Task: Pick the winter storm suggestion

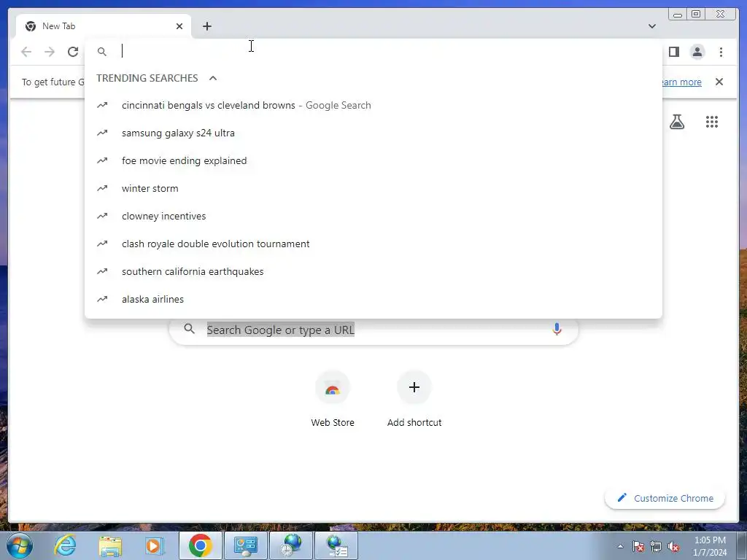Action: point(373,188)
